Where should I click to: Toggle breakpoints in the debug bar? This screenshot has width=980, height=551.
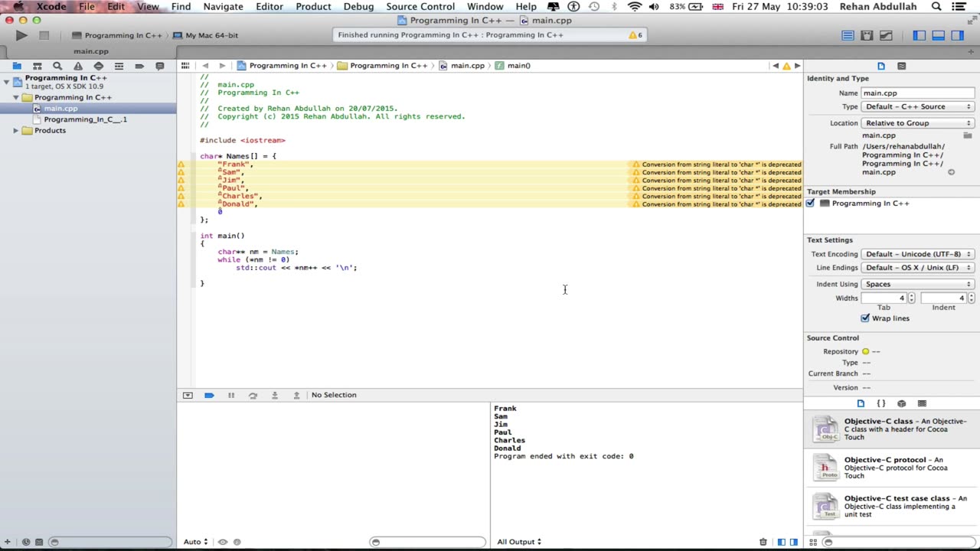point(209,395)
